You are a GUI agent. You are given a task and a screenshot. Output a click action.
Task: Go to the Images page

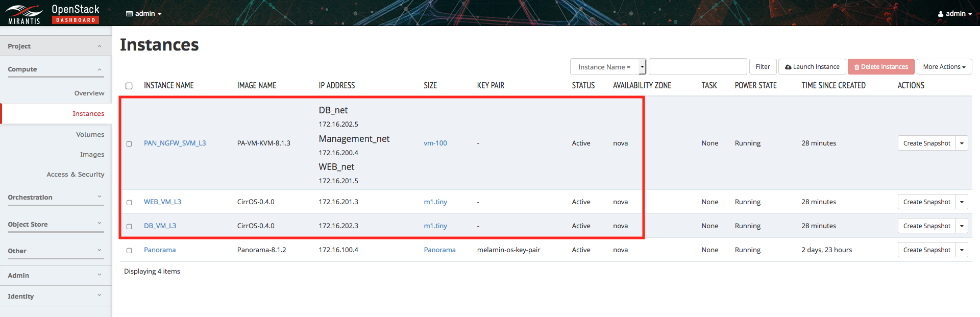click(92, 155)
